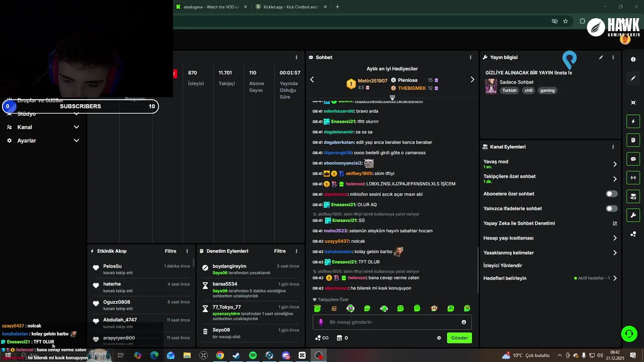
Task: Expand Yasaklanmış kelimeler settings
Action: [615, 253]
